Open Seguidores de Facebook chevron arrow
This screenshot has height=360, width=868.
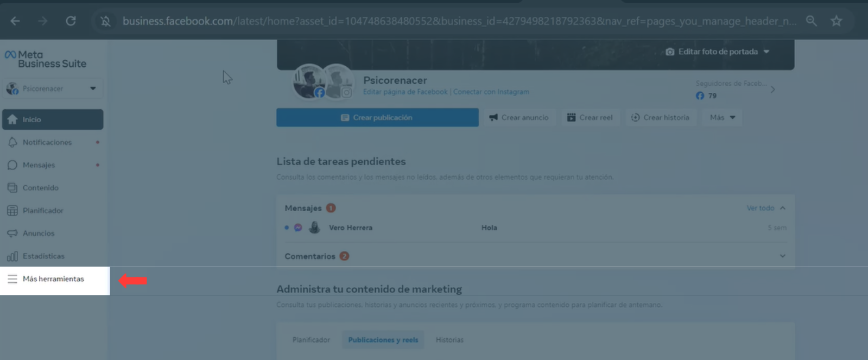773,90
